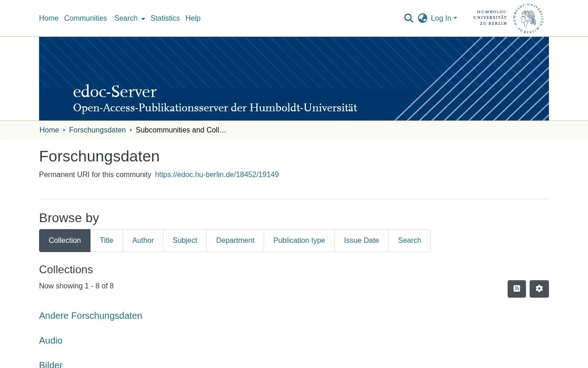
Task: Open the language switcher globe icon
Action: coord(423,18)
